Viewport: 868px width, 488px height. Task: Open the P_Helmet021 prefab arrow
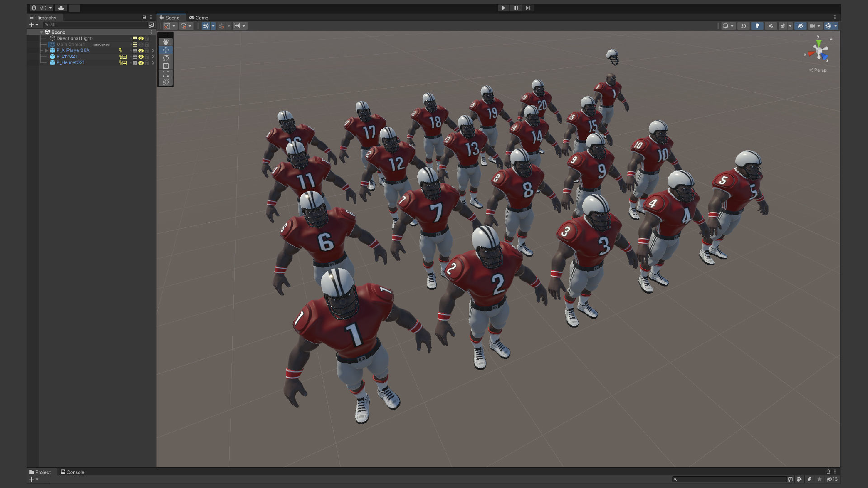[153, 63]
